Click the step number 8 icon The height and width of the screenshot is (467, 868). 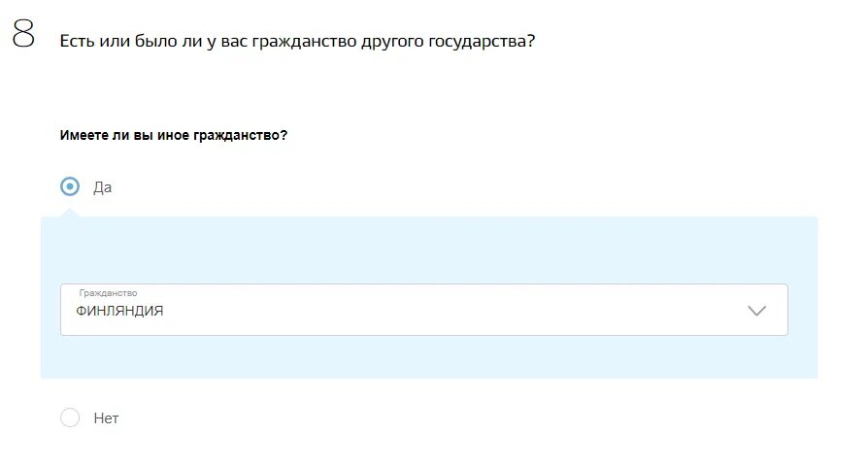23,33
